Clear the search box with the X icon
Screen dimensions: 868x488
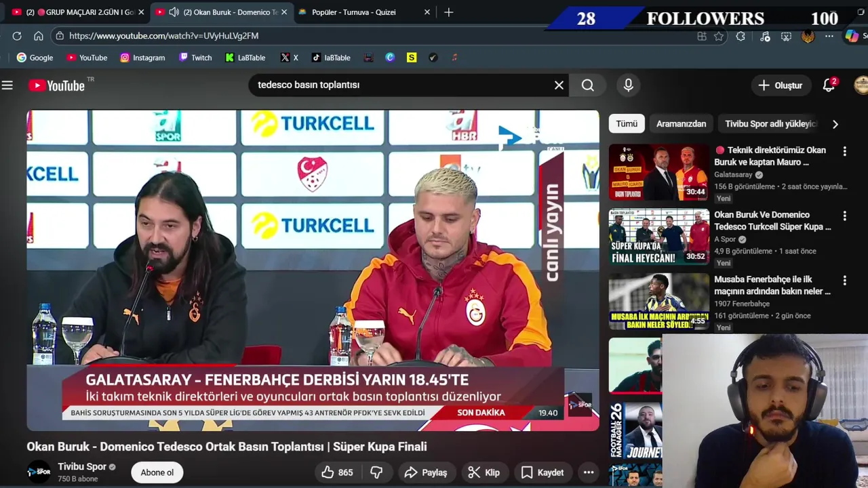tap(559, 85)
